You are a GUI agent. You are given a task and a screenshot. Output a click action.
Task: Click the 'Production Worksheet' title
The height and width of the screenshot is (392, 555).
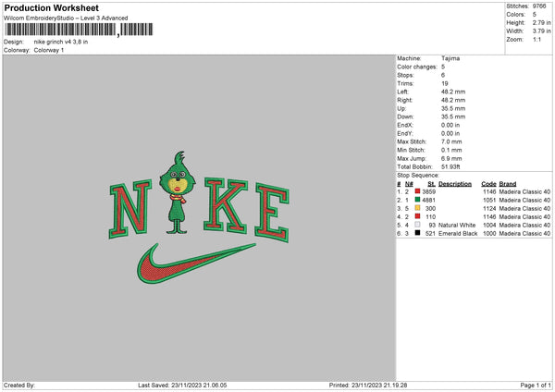(x=51, y=7)
